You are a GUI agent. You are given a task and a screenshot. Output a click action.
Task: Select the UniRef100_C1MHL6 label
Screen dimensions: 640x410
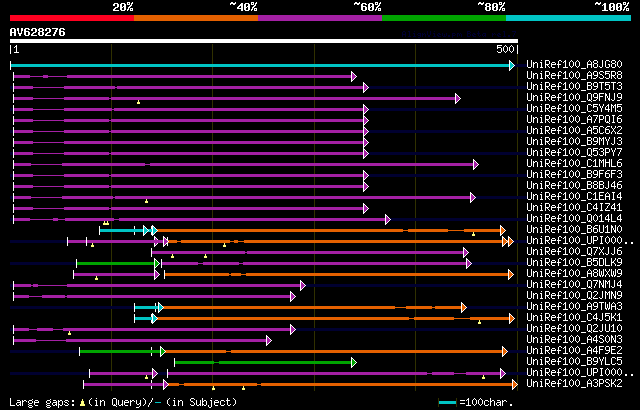click(x=574, y=164)
